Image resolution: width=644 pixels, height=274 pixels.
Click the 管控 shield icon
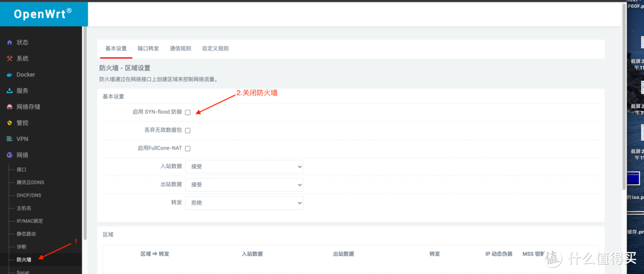[10, 123]
